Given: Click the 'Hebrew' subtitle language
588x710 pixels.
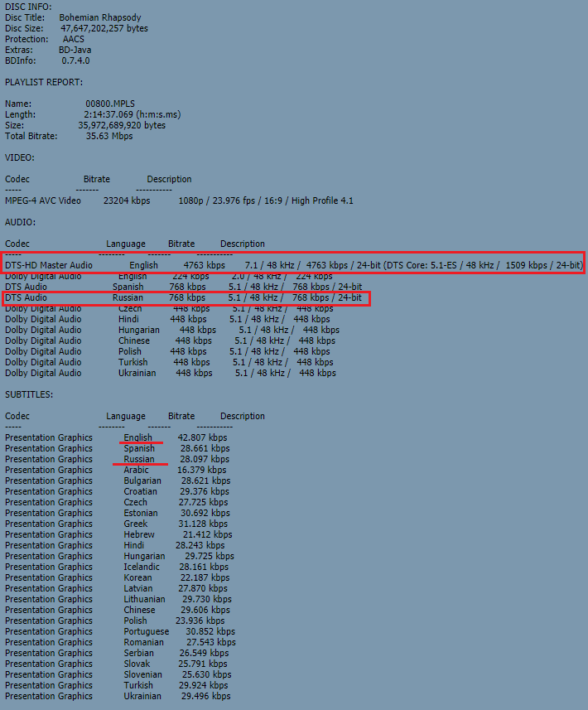Looking at the screenshot, I should (x=139, y=534).
